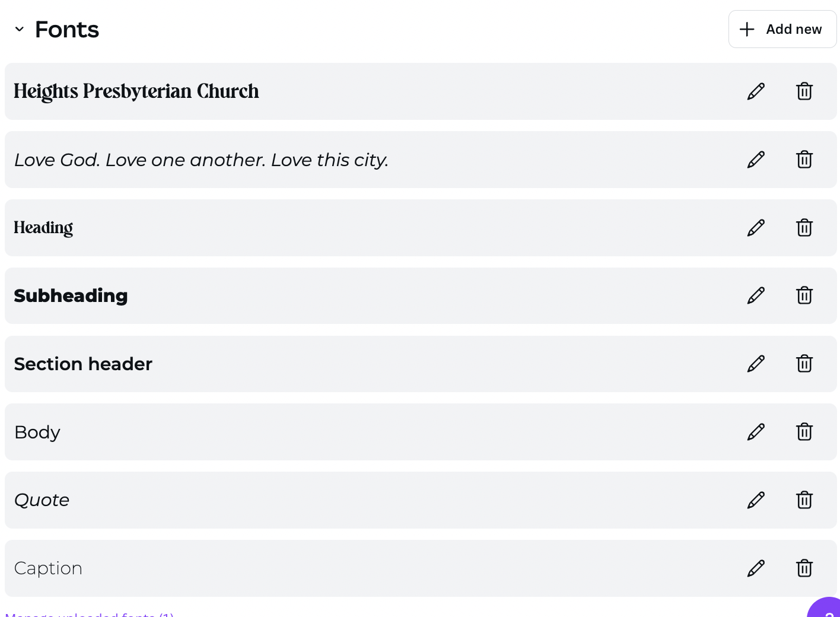The width and height of the screenshot is (840, 617).
Task: Edit the Heights Presbyterian Church font style
Action: point(756,91)
